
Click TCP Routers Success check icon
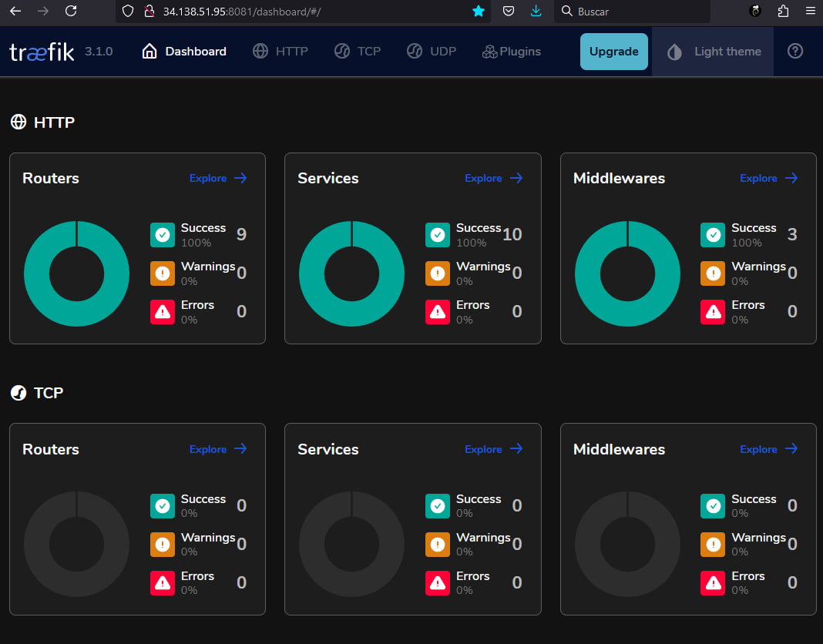pyautogui.click(x=163, y=506)
